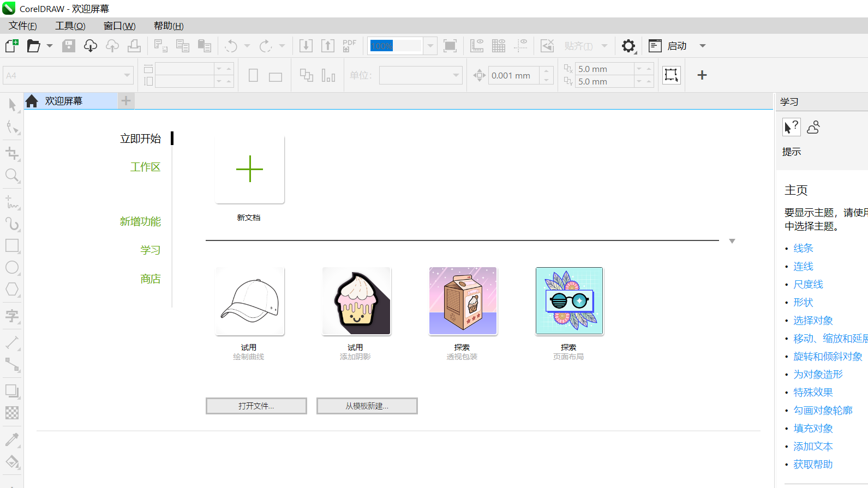Click the 从模板新建 button
The image size is (868, 488).
367,406
